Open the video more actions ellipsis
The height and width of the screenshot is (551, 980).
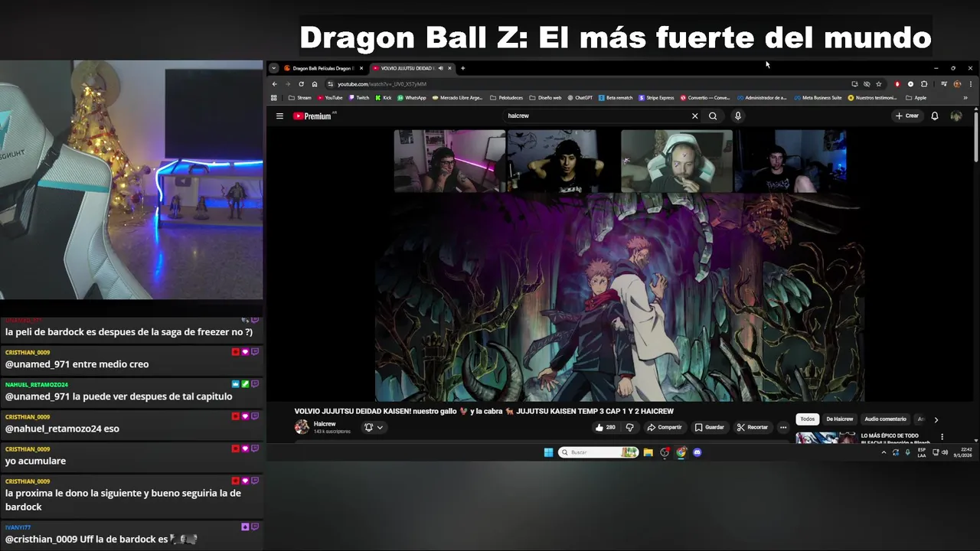point(782,427)
